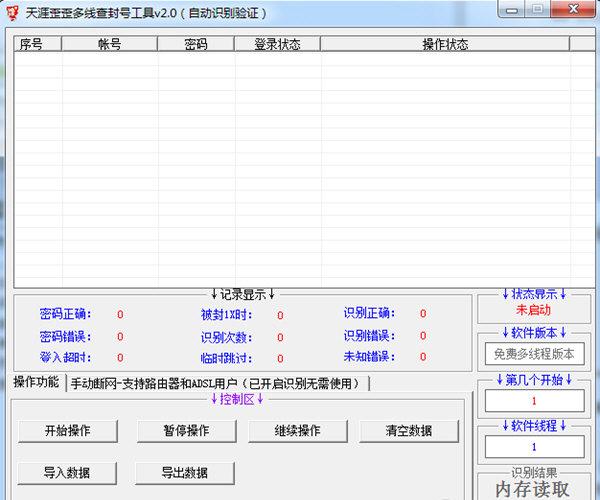
Task: Export results with 导出数据 button
Action: 185,472
